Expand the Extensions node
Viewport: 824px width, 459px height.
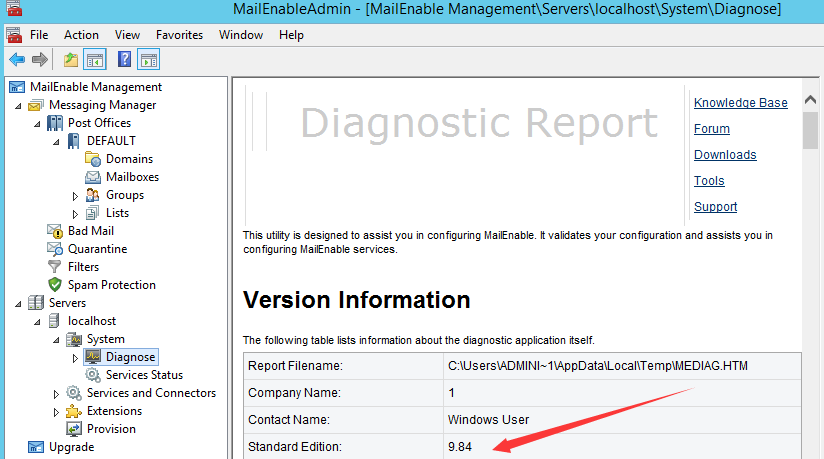[x=56, y=412]
